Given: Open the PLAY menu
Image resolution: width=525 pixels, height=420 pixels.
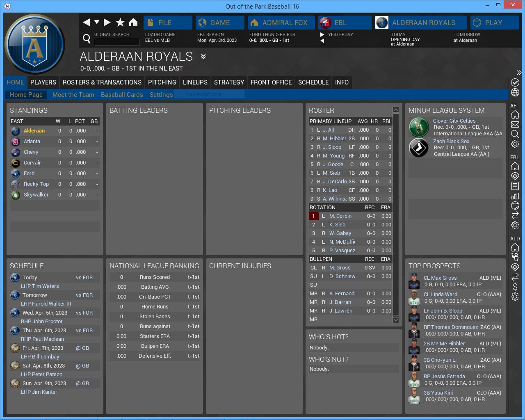Looking at the screenshot, I should [494, 23].
